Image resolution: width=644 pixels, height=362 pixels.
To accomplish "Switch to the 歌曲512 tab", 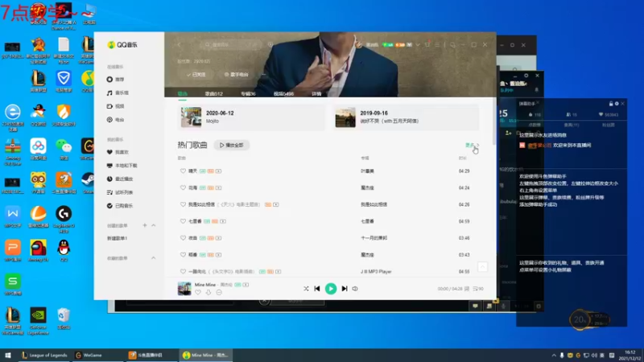I will coord(213,94).
